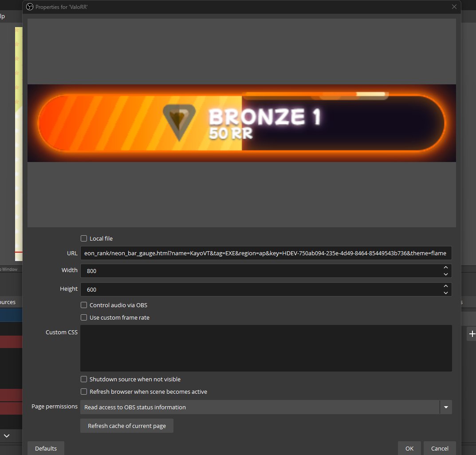Click the Bronze 1 rank preview image
Image resolution: width=476 pixels, height=455 pixels.
coord(242,123)
